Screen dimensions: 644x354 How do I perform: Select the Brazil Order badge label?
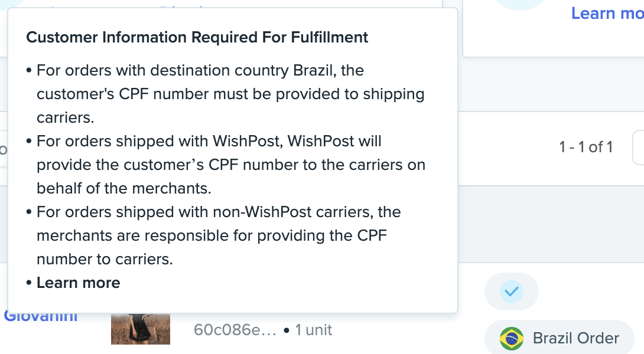tap(575, 339)
